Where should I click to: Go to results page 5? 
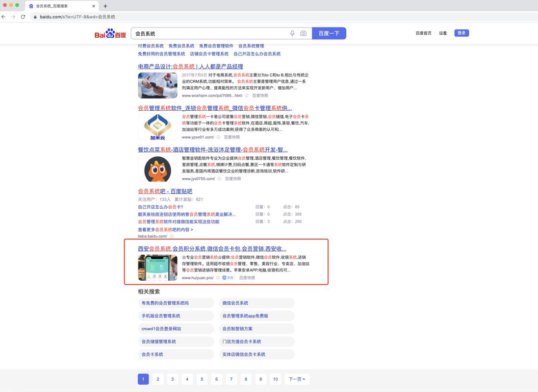click(x=202, y=379)
